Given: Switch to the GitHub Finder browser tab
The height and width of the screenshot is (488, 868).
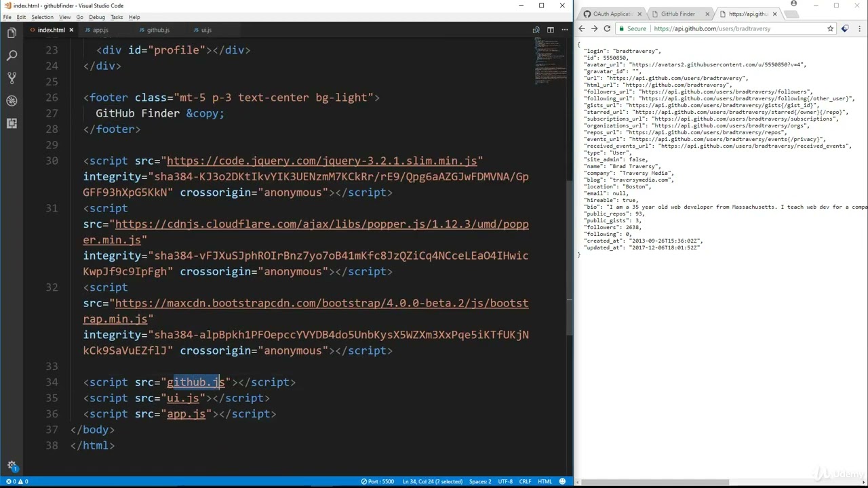Looking at the screenshot, I should click(678, 14).
